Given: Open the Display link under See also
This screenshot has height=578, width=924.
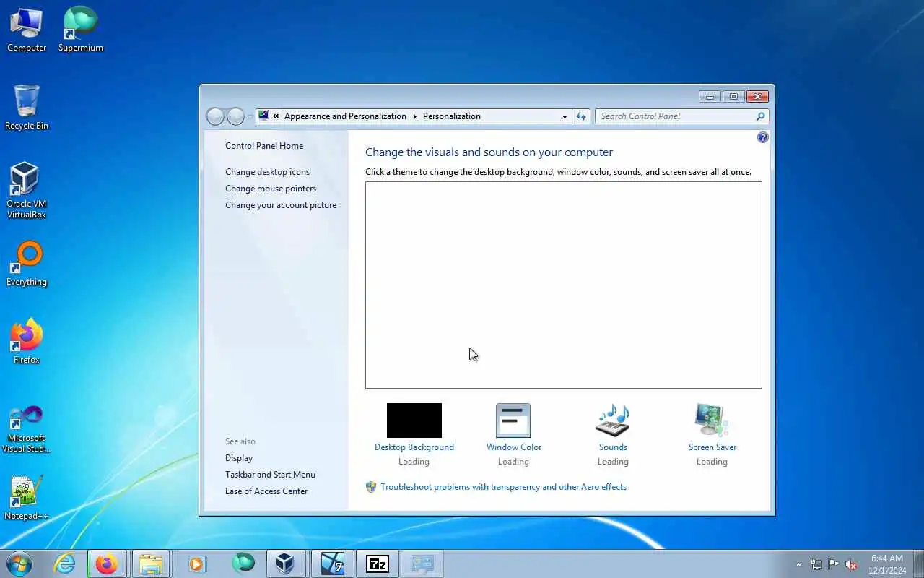Looking at the screenshot, I should 239,458.
